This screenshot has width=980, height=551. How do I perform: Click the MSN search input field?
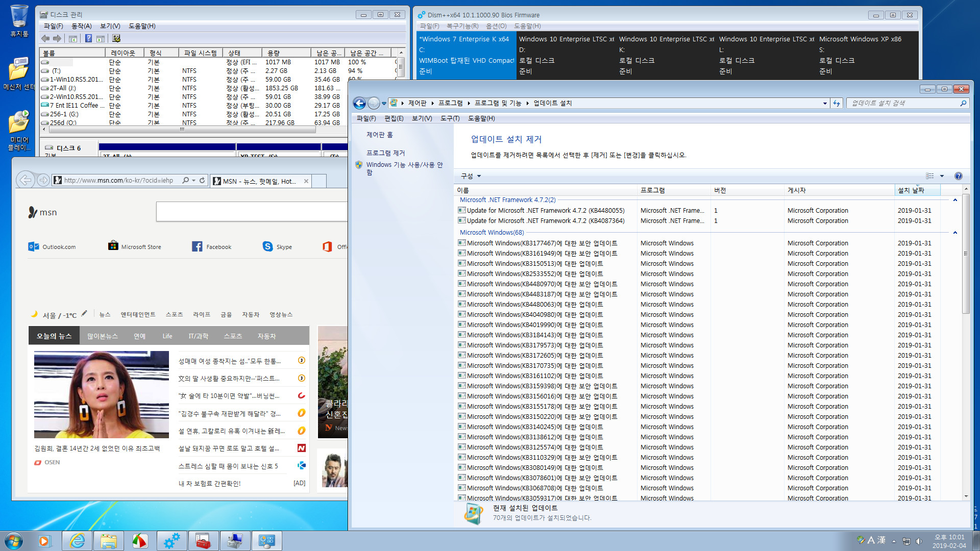click(x=252, y=212)
